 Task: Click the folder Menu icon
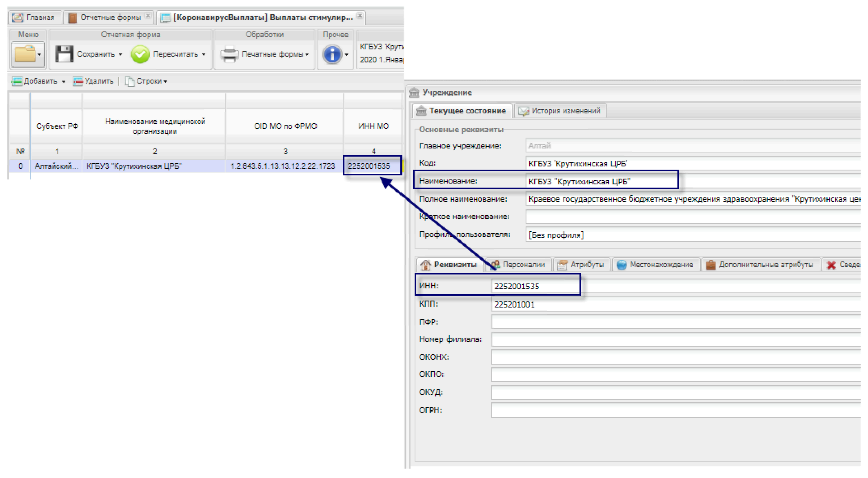coord(25,54)
